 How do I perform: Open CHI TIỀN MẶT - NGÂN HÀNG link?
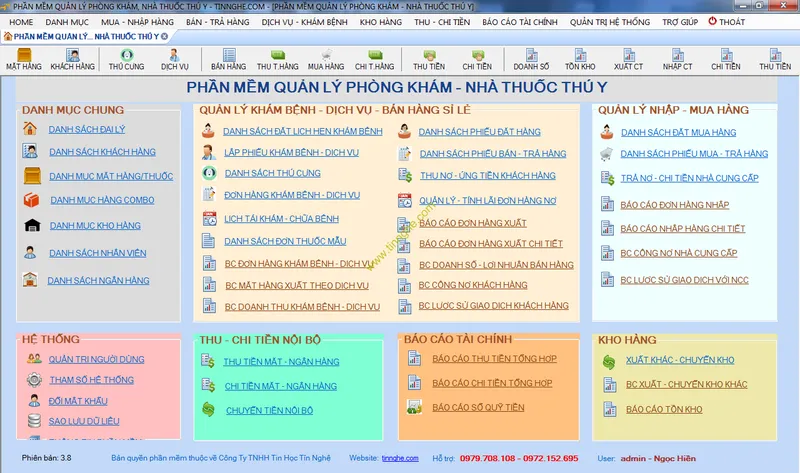[x=281, y=386]
